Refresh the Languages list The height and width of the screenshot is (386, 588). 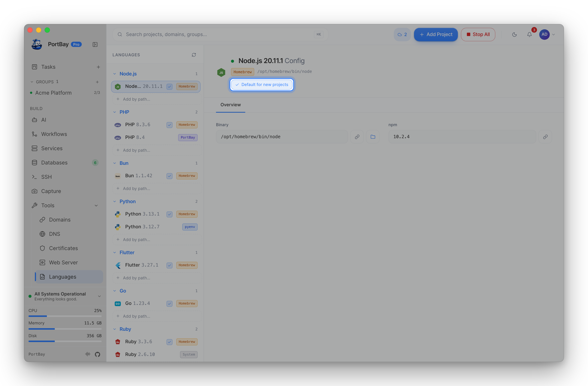pos(194,55)
